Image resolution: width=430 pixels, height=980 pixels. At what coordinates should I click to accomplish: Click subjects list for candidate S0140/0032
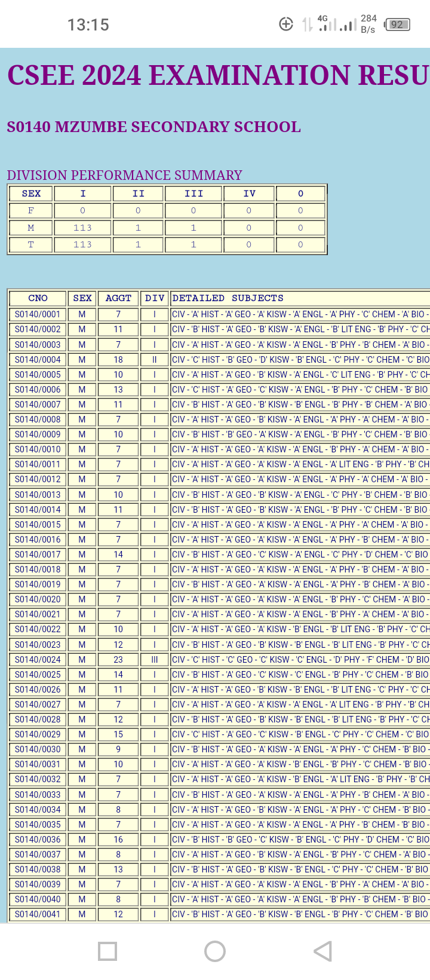point(300,779)
